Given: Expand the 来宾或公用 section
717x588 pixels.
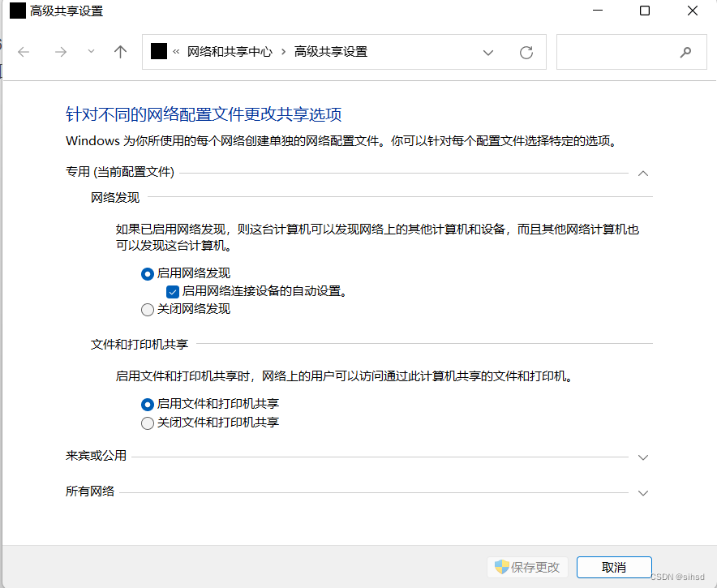Looking at the screenshot, I should 643,457.
